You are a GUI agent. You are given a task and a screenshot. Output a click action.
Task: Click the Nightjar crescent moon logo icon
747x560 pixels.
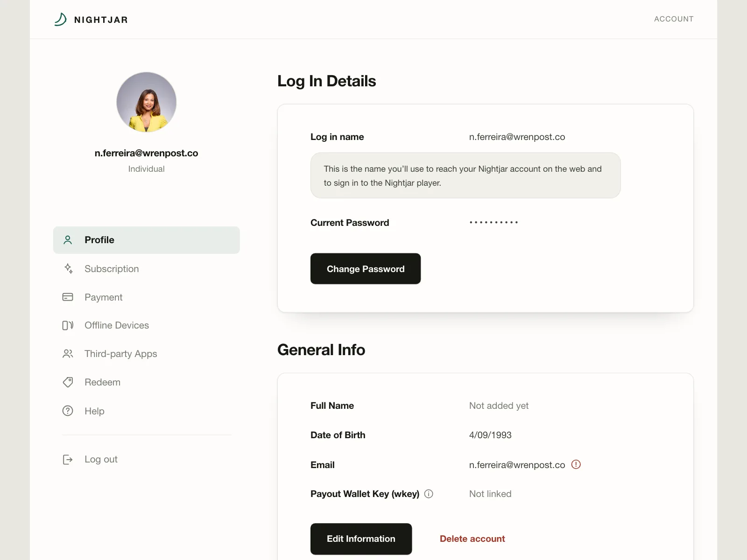[61, 19]
